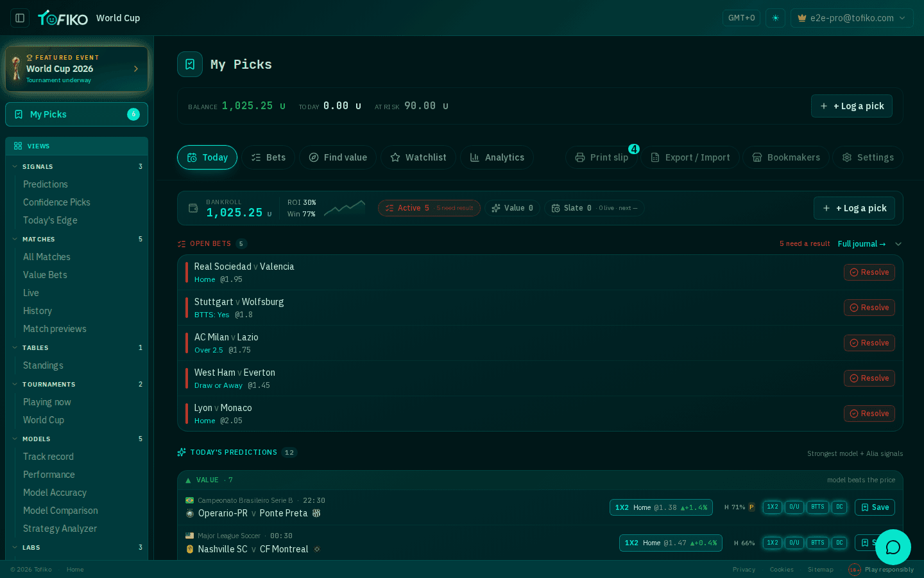Open Track record
The width and height of the screenshot is (924, 578).
click(x=48, y=457)
